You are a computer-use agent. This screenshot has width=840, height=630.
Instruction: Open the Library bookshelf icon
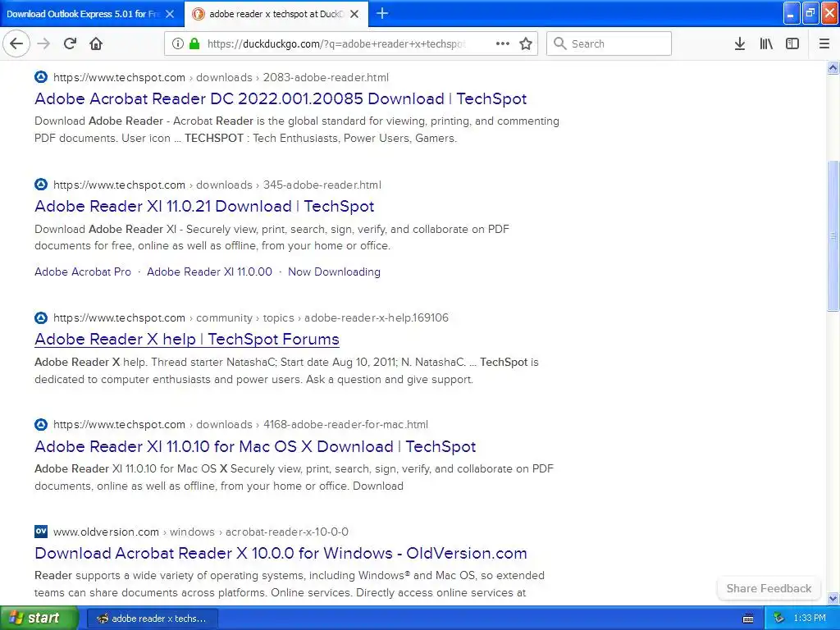point(766,43)
